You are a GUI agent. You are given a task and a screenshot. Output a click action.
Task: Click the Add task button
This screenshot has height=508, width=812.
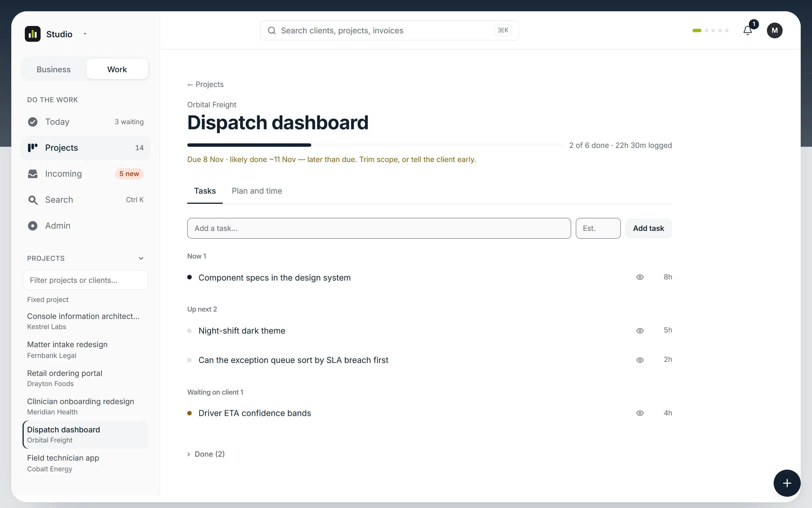click(648, 229)
